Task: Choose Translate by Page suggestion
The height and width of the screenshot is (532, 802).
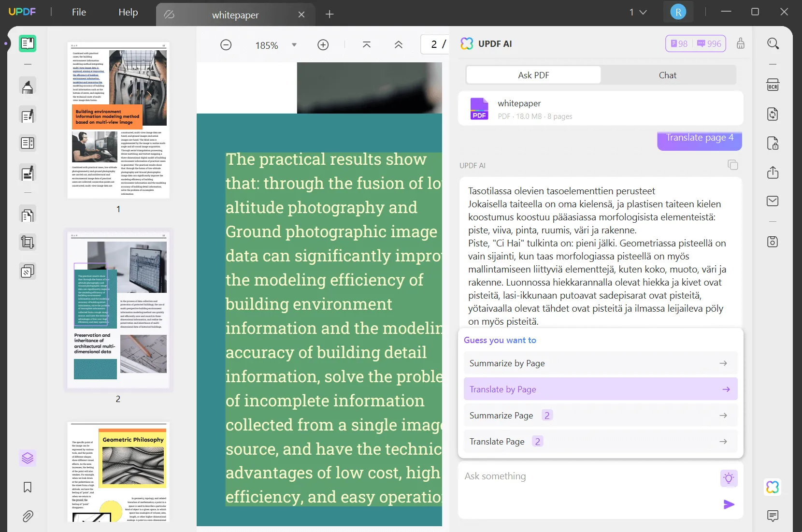Action: tap(601, 389)
